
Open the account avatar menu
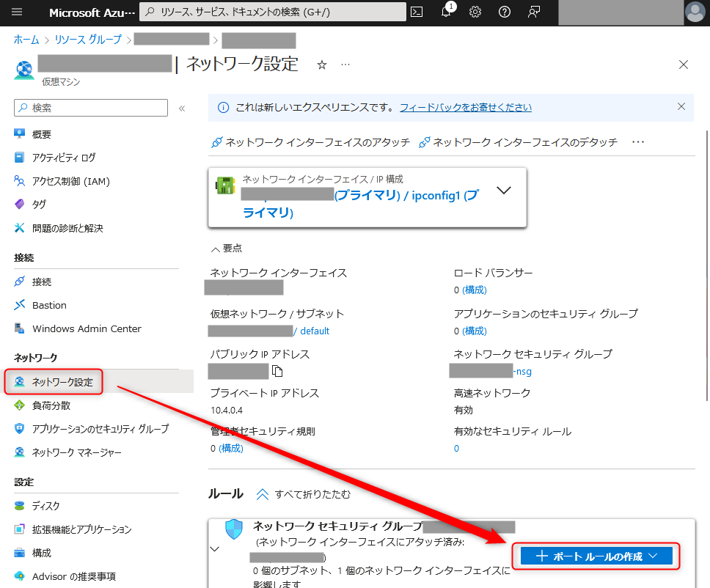695,12
